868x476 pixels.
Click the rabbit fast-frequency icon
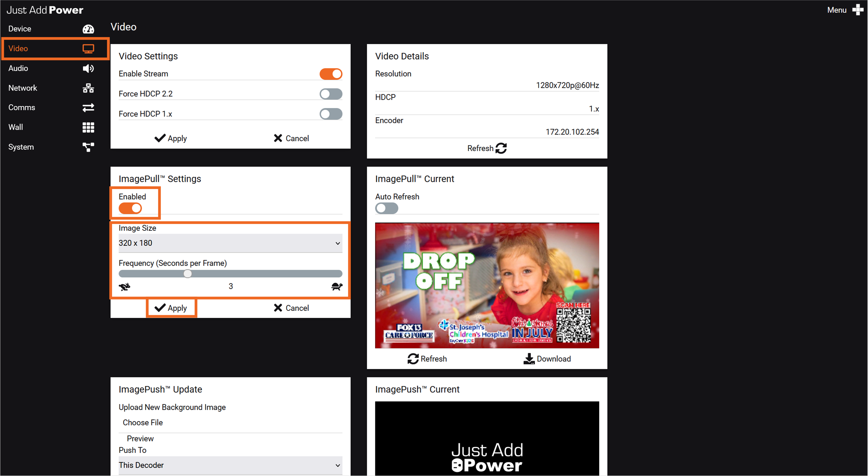point(124,287)
